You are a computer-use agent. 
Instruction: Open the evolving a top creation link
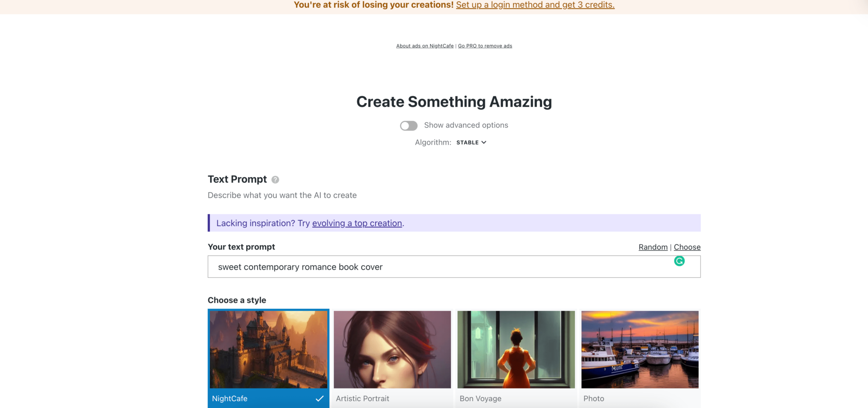357,223
